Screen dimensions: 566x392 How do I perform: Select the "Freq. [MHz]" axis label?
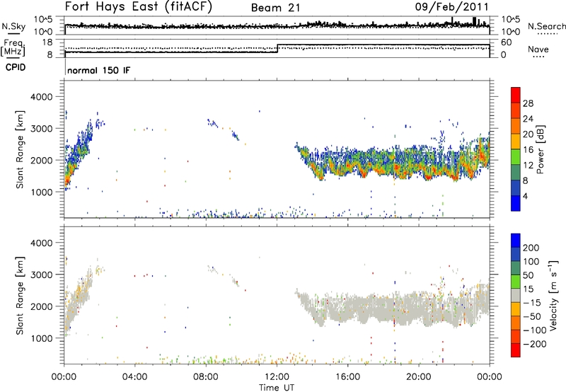click(13, 48)
